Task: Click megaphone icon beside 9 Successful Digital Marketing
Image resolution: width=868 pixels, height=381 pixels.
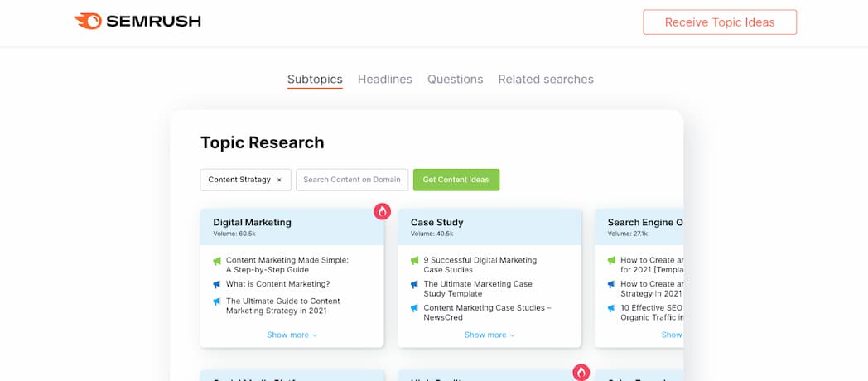Action: [x=415, y=260]
